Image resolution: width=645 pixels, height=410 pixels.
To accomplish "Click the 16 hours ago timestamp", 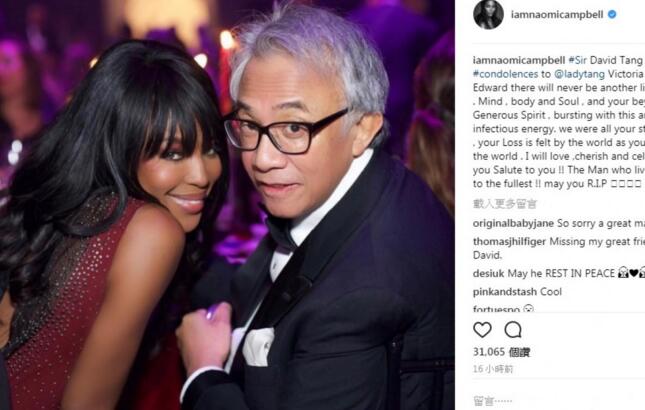I will pos(493,369).
